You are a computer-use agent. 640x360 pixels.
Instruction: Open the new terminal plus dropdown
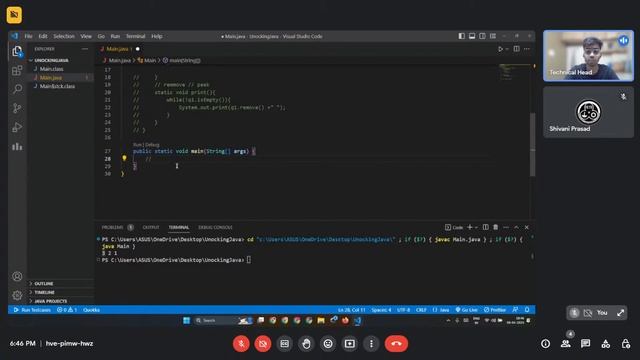[x=476, y=227]
